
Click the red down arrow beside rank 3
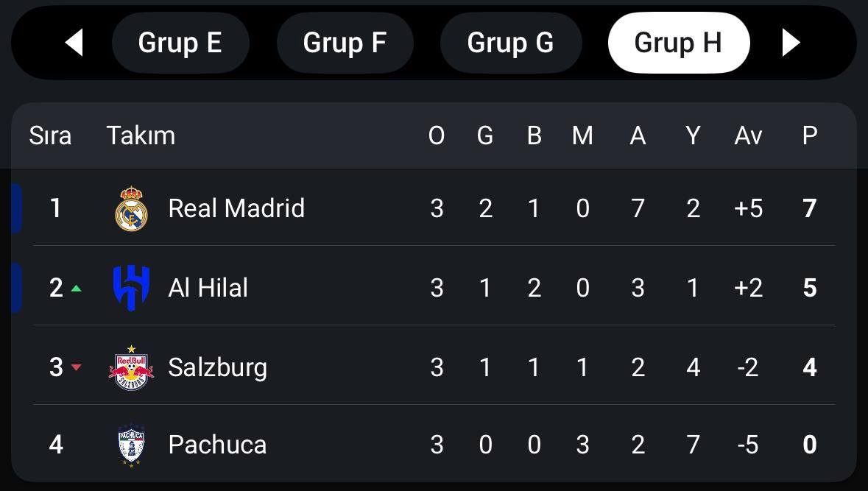click(x=77, y=367)
